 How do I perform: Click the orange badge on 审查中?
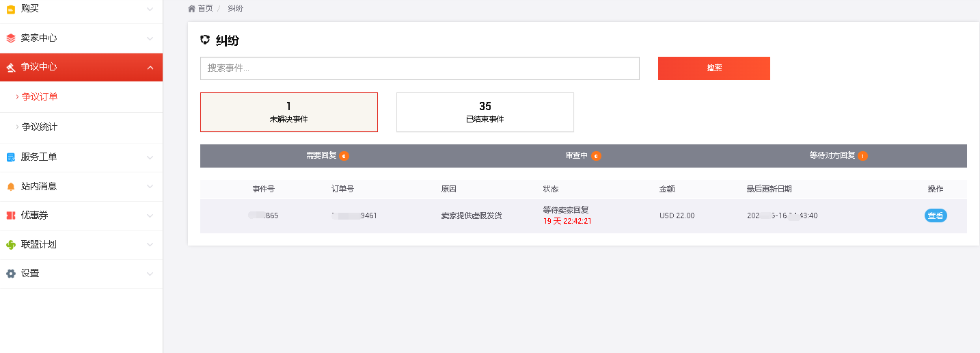[x=596, y=156]
